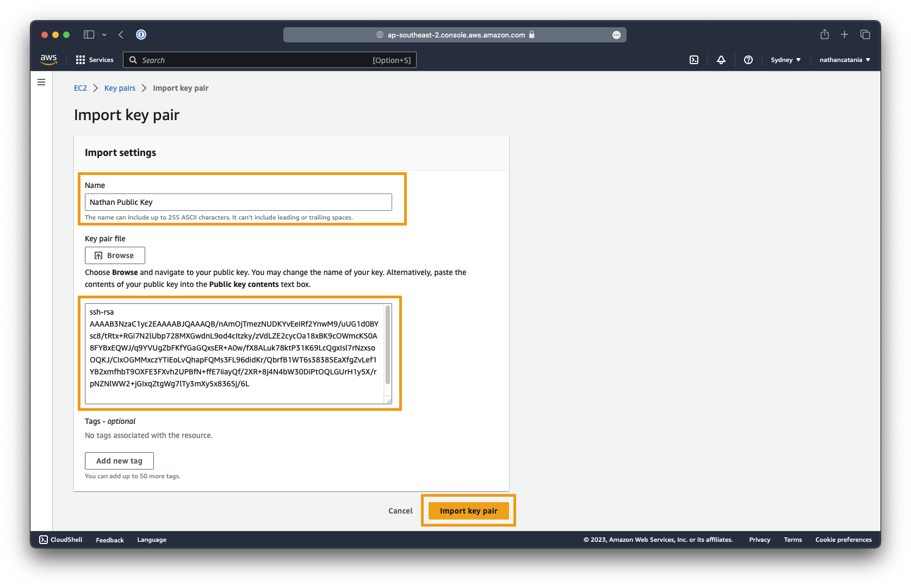Image resolution: width=911 pixels, height=588 pixels.
Task: Open the AWS CloudShell icon in top bar
Action: pyautogui.click(x=694, y=60)
